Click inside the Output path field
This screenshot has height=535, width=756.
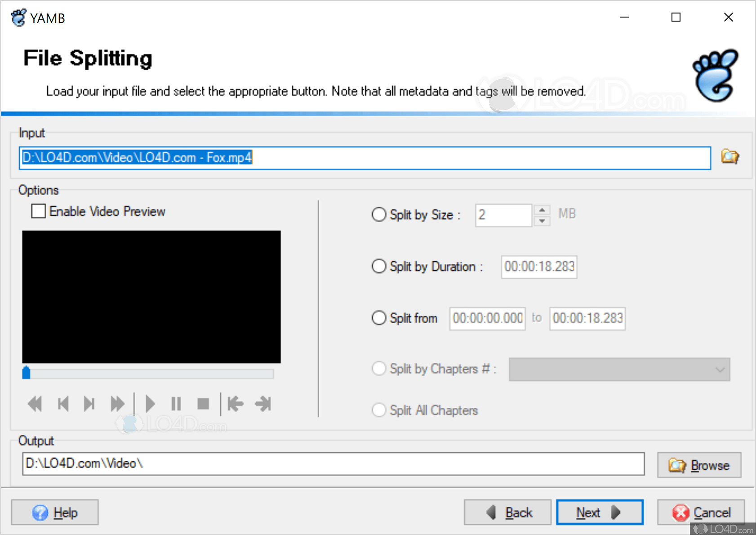pyautogui.click(x=315, y=464)
